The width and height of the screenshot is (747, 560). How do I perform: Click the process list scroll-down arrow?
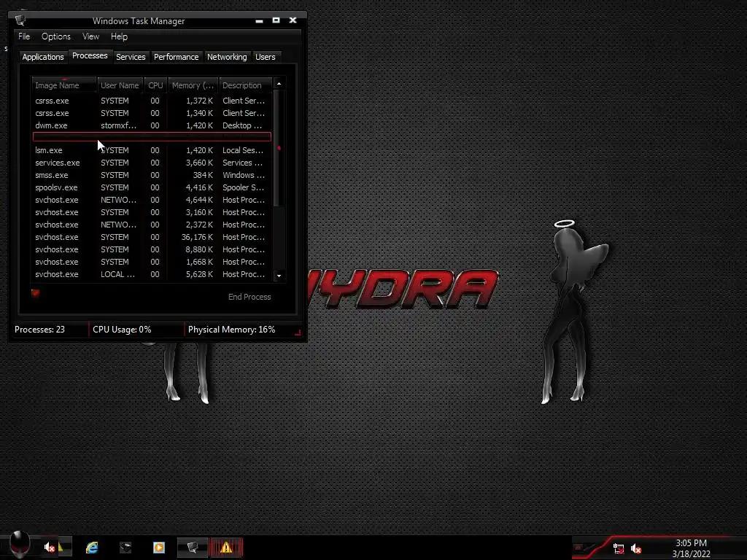coord(279,276)
